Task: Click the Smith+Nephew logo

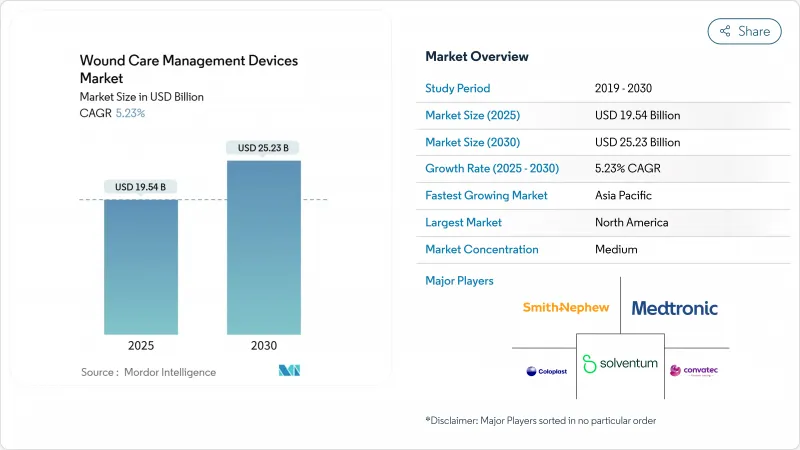Action: [x=565, y=307]
